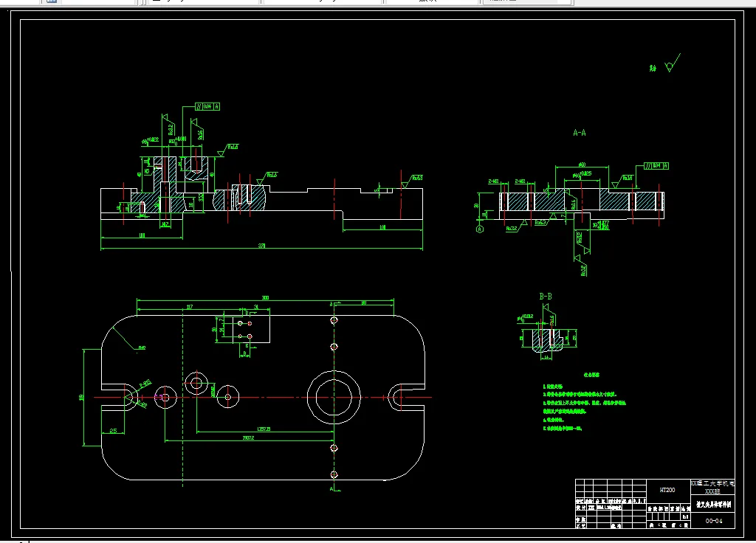This screenshot has width=756, height=543.
Task: Select the R40 corner radius label
Action: click(142, 347)
